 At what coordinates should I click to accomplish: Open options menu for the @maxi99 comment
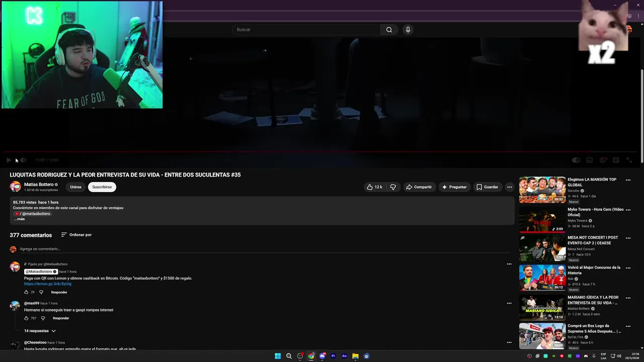(x=509, y=303)
